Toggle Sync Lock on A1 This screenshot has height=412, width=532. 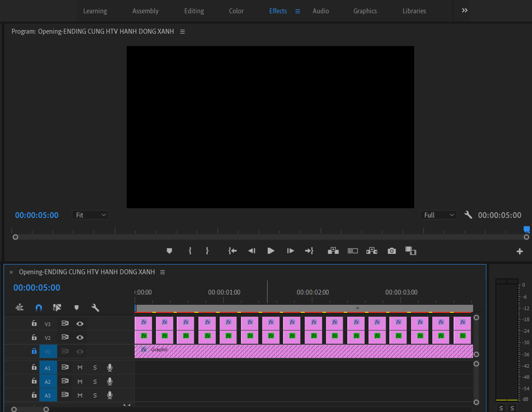[65, 367]
